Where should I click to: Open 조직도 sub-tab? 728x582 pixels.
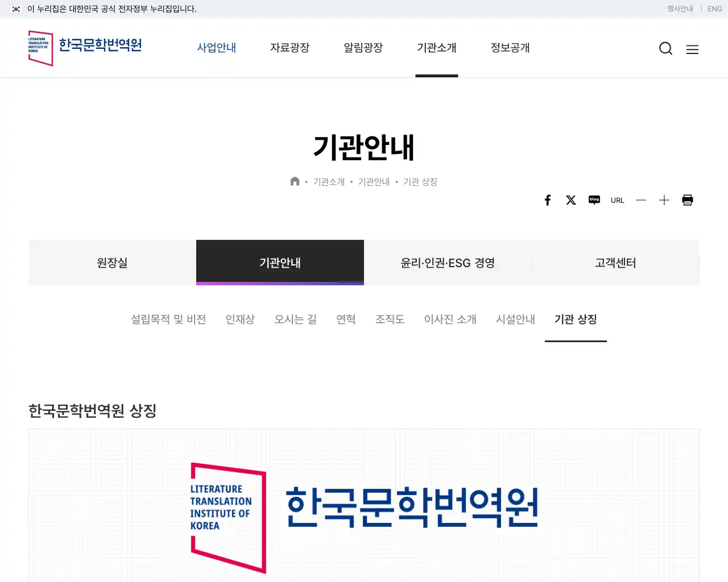pyautogui.click(x=390, y=319)
